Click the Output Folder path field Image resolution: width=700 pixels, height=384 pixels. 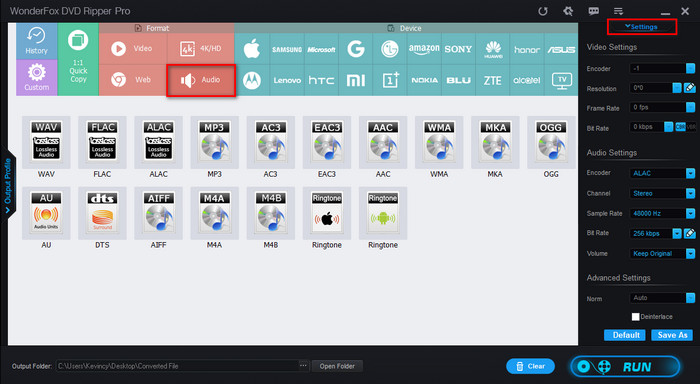click(x=177, y=366)
